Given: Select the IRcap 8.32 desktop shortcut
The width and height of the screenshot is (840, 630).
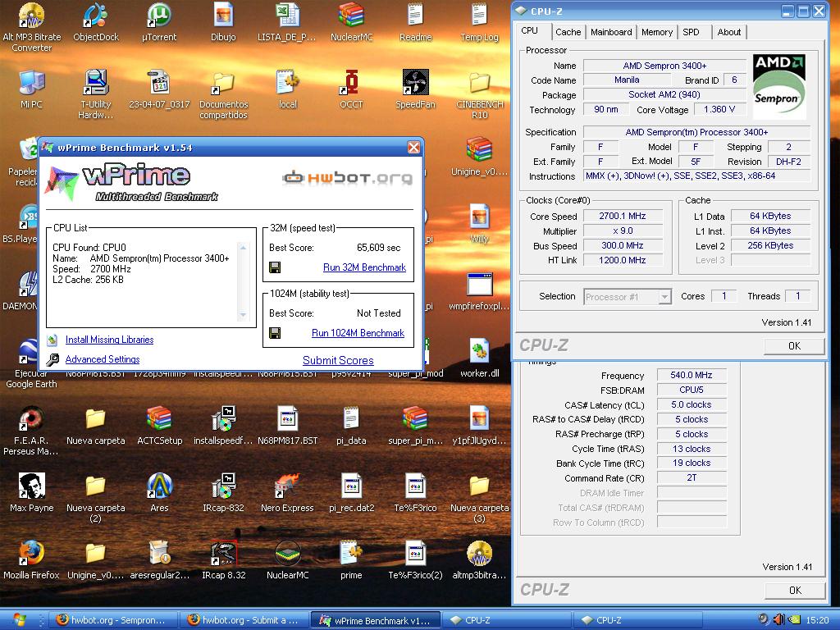Looking at the screenshot, I should 223,554.
